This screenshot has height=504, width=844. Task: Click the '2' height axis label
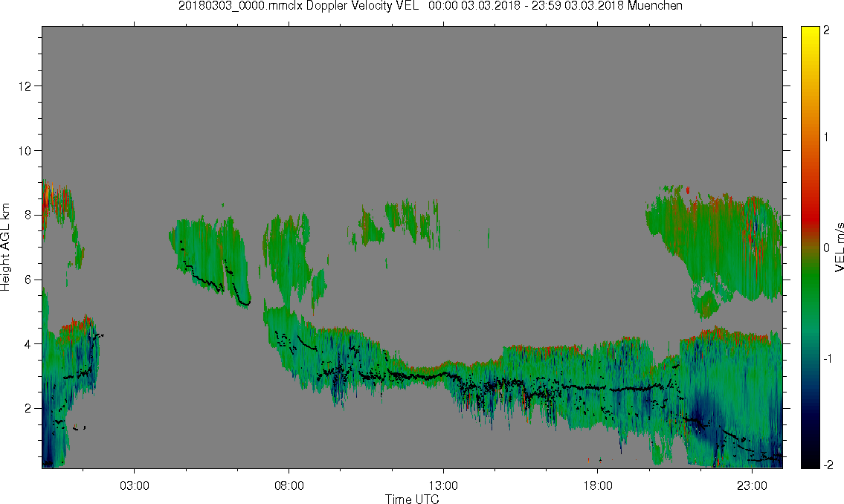click(x=28, y=408)
